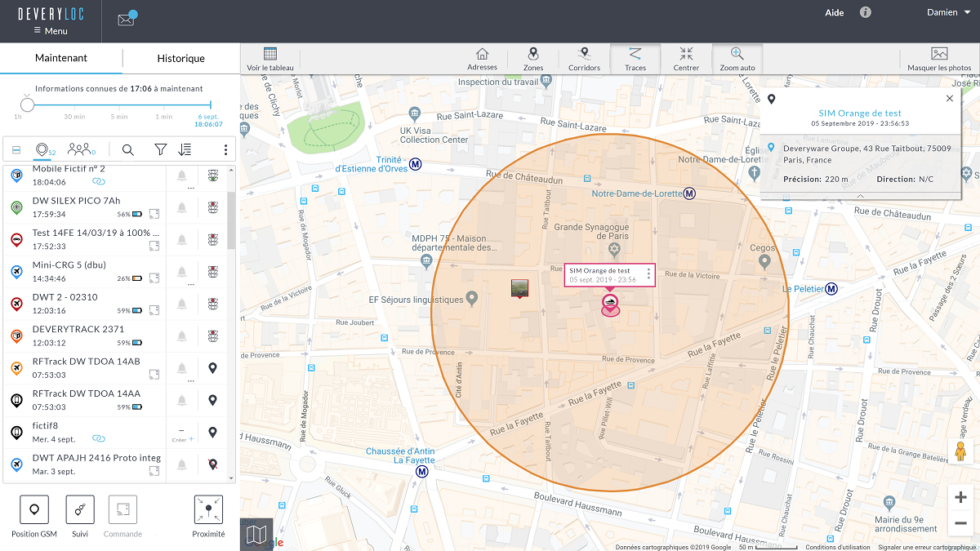The width and height of the screenshot is (980, 551).
Task: Toggle the Traces tool
Action: [635, 59]
